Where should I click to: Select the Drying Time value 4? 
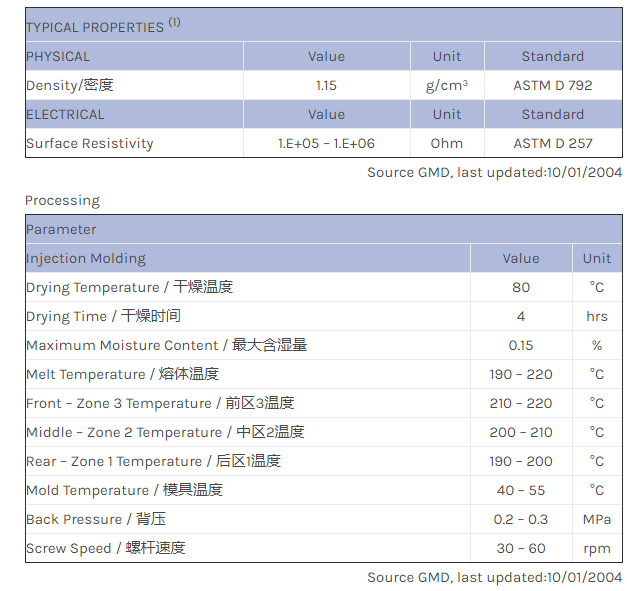pyautogui.click(x=521, y=316)
